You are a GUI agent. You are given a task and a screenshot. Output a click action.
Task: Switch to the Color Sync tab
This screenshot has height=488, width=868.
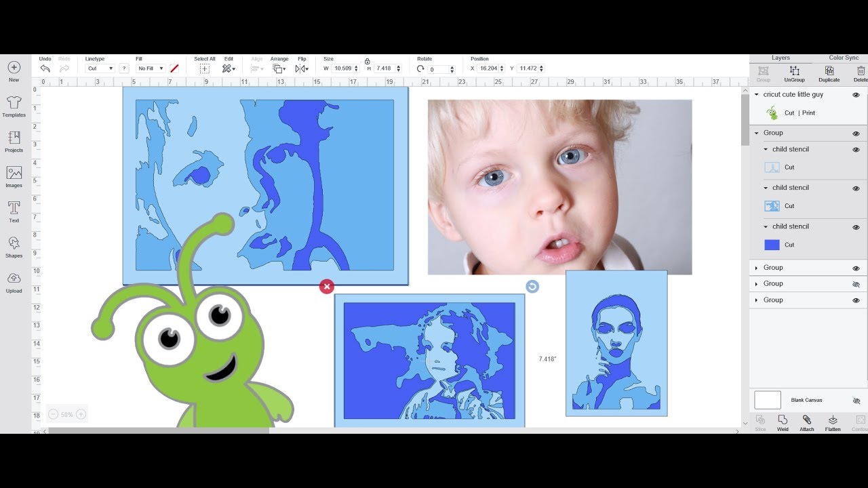coord(844,58)
